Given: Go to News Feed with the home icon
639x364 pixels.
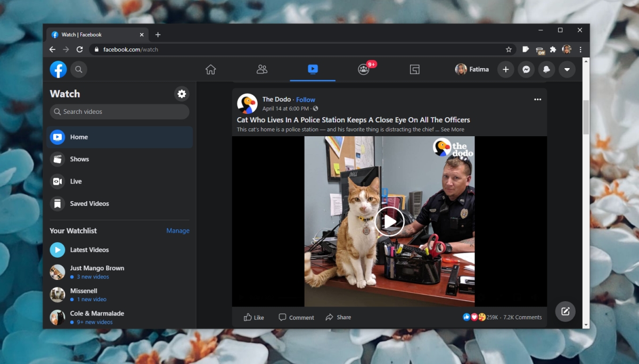Looking at the screenshot, I should 210,69.
